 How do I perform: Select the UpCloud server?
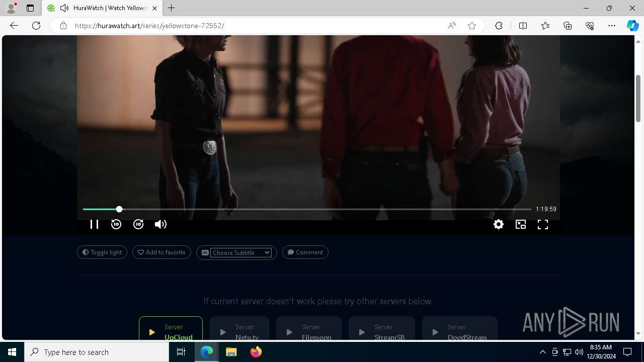point(171,329)
